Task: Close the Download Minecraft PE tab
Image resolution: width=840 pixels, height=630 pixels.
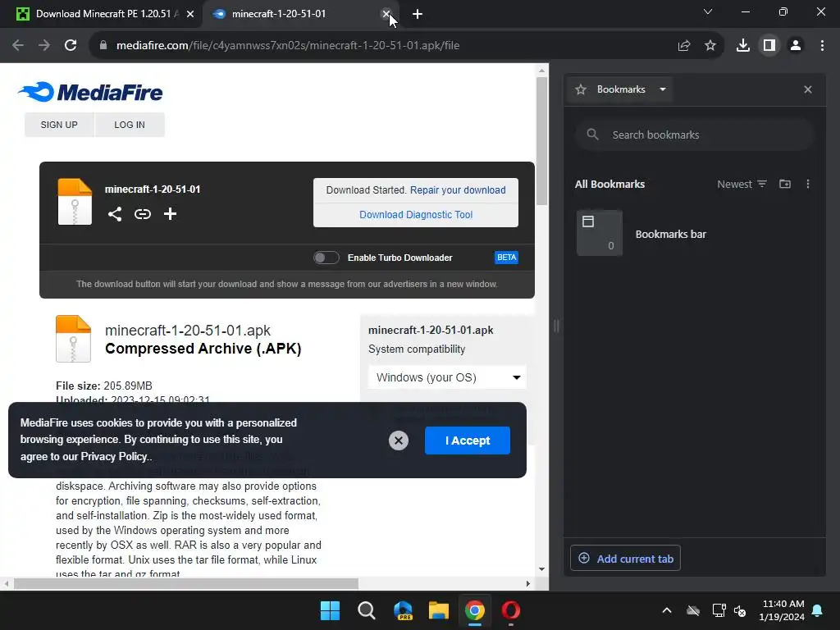Action: click(190, 15)
